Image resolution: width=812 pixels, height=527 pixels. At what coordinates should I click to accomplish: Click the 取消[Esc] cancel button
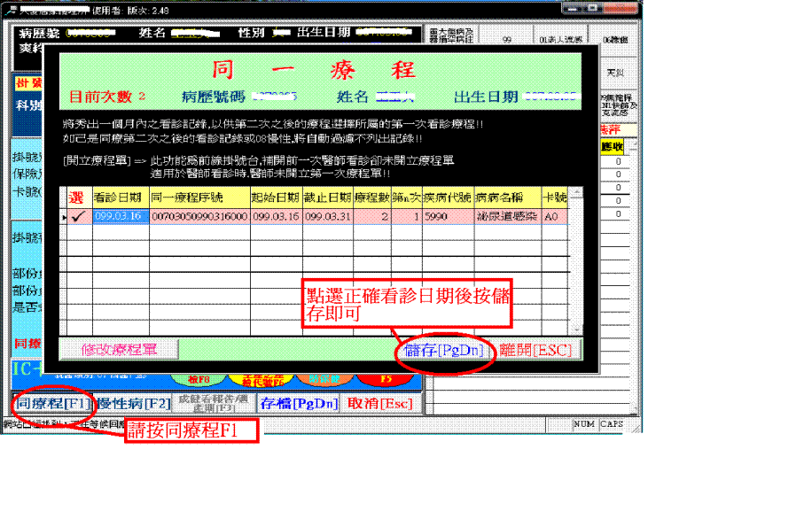(x=380, y=403)
